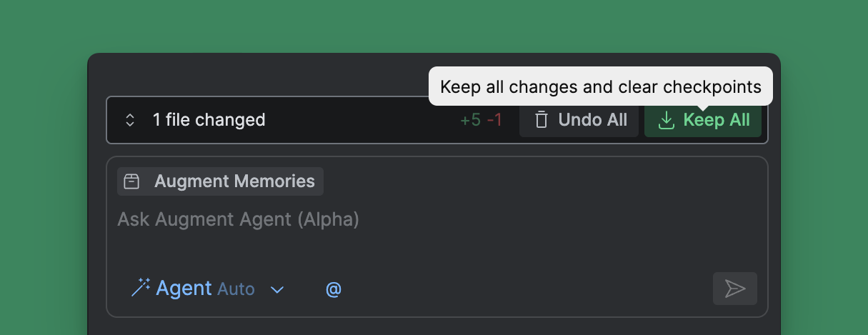
Task: Click the +5 added lines count
Action: pos(470,120)
